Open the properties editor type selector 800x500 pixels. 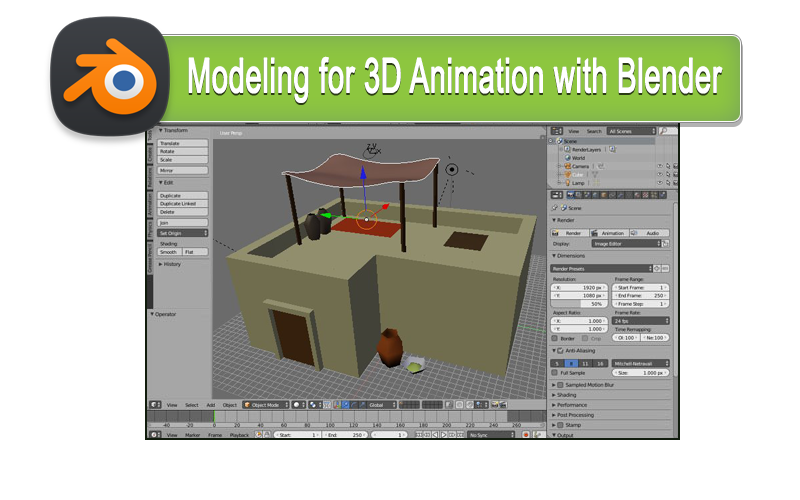[x=557, y=194]
